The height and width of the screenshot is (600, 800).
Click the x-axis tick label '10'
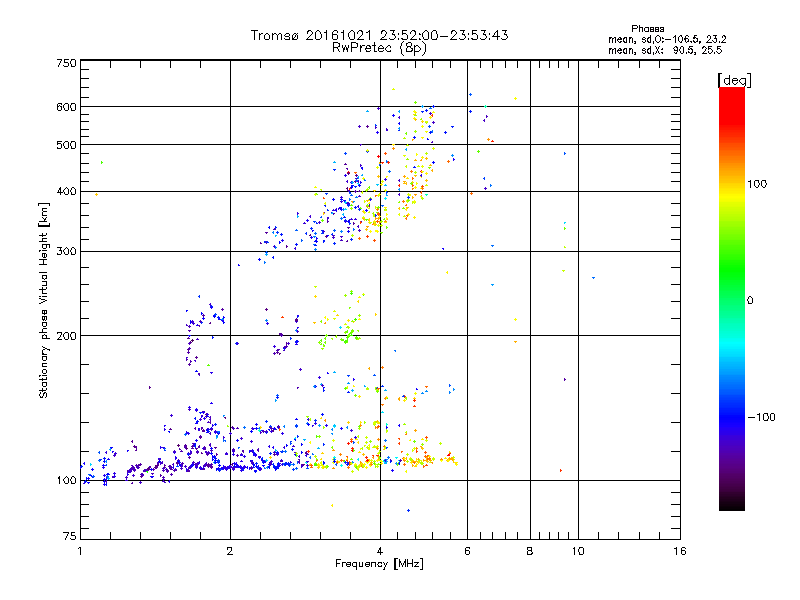[578, 551]
